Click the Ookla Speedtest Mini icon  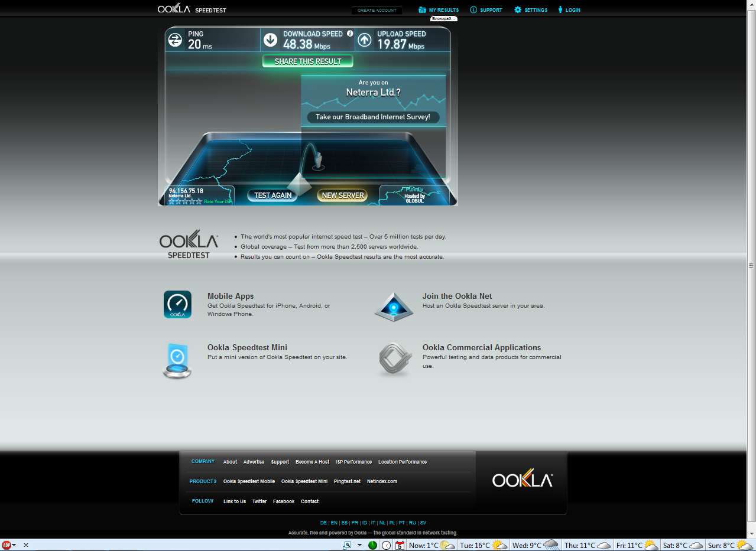coord(177,360)
